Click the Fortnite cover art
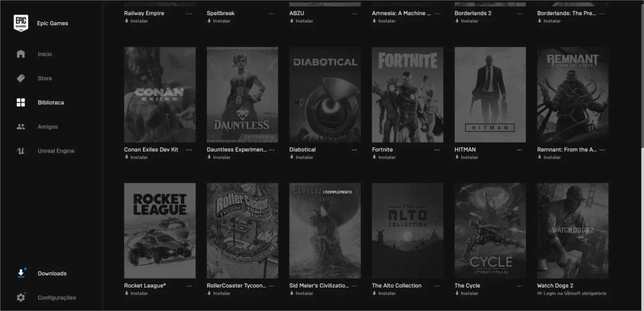This screenshot has height=311, width=644. [x=408, y=95]
